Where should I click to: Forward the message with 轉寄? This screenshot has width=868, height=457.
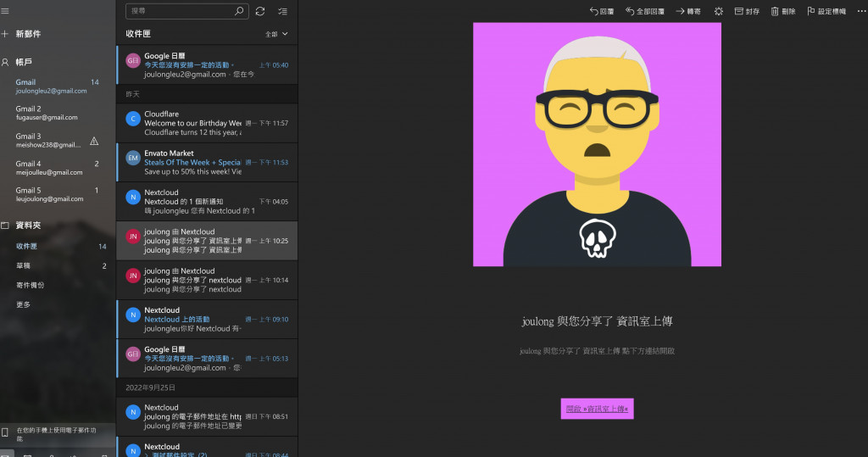(x=688, y=11)
